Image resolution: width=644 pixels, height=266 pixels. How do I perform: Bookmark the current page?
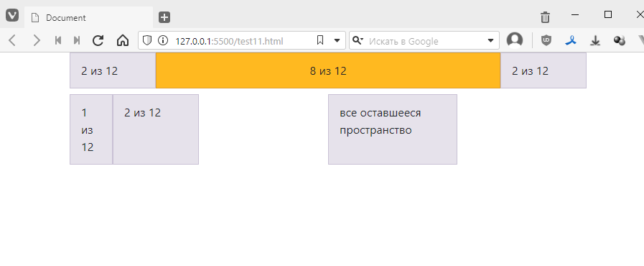click(x=320, y=40)
